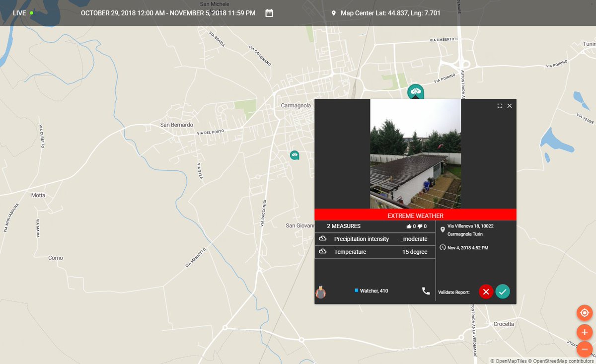The image size is (596, 364).
Task: Open the OpenMapTiles attribution link
Action: coord(508,361)
